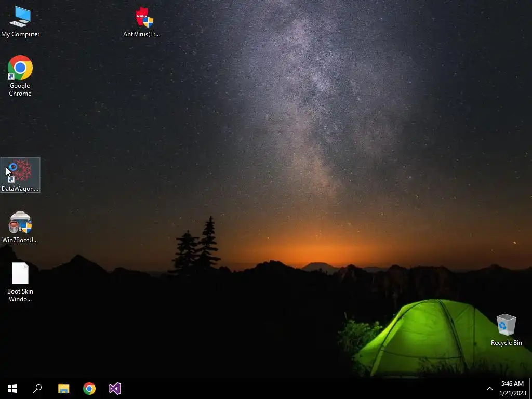
Task: Open taskbar Search magnifier
Action: coord(37,389)
